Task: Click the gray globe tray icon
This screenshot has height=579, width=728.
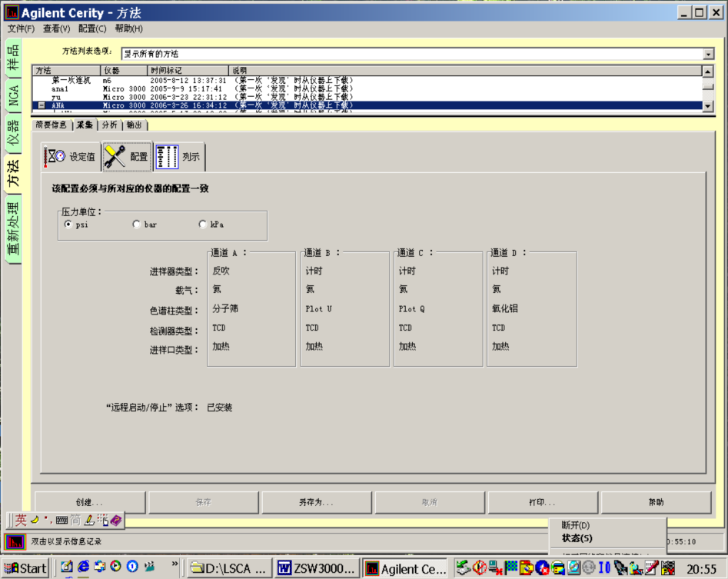Action: 589,567
